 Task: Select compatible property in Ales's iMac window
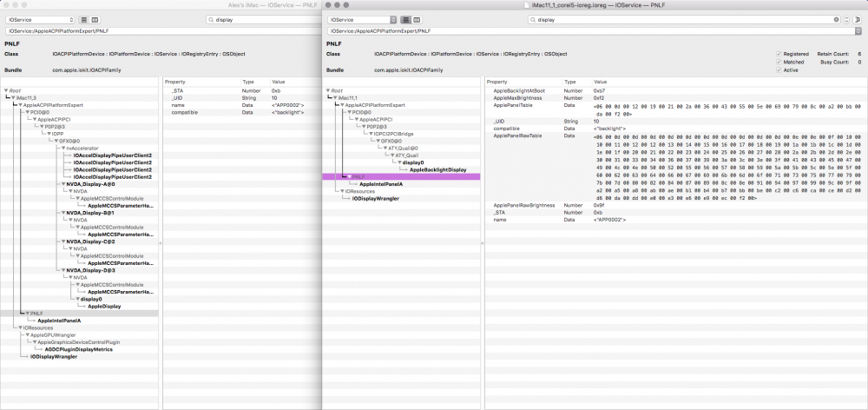(x=242, y=112)
